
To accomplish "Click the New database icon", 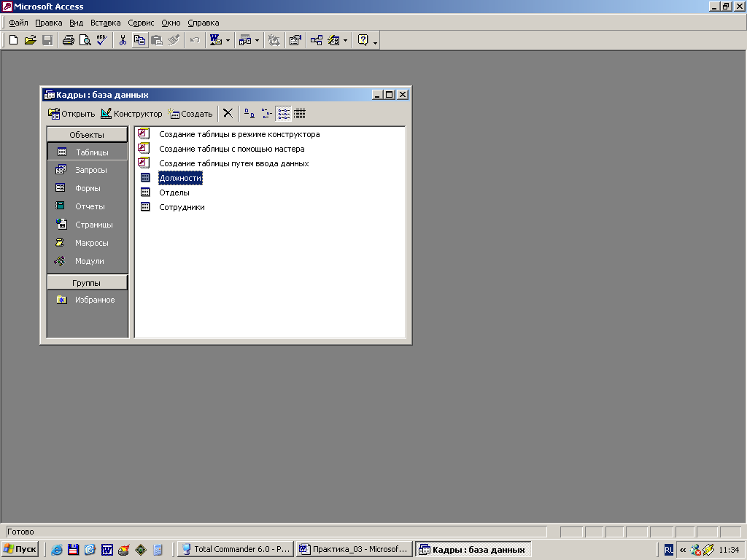I will [x=13, y=40].
